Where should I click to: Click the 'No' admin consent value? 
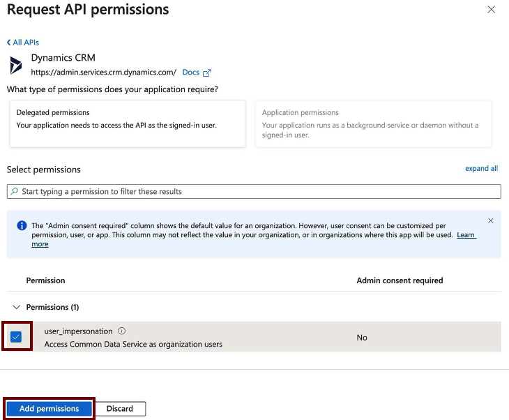click(362, 338)
